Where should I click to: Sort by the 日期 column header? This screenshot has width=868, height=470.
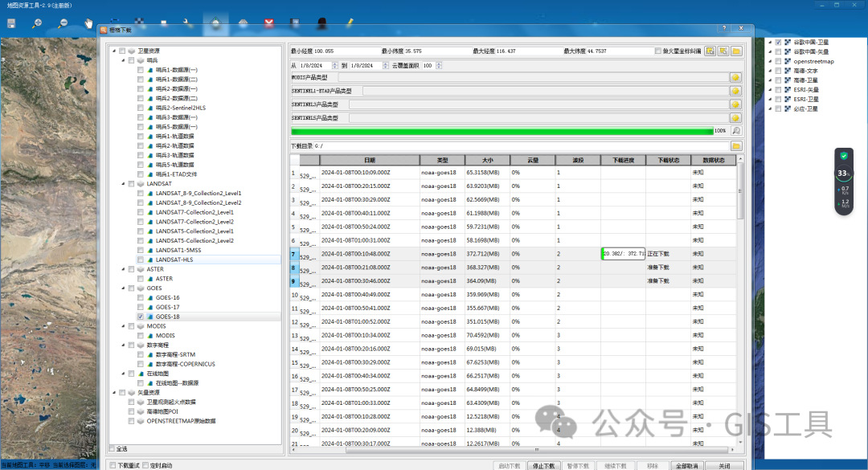tap(369, 160)
